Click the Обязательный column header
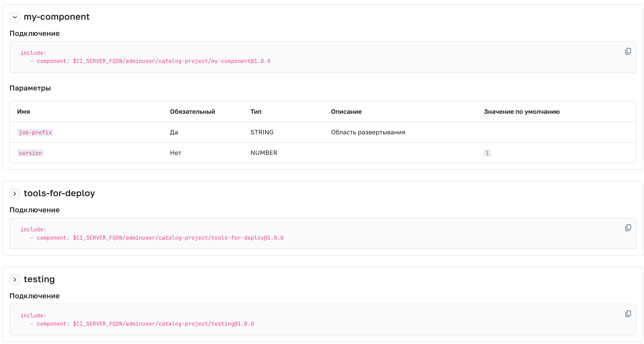The height and width of the screenshot is (344, 644). point(192,112)
